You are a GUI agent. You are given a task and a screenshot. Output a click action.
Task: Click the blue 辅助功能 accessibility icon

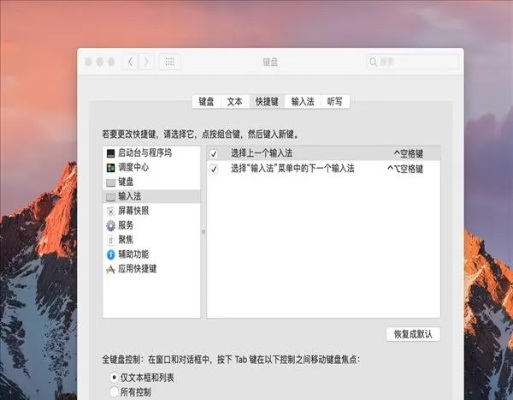[111, 255]
